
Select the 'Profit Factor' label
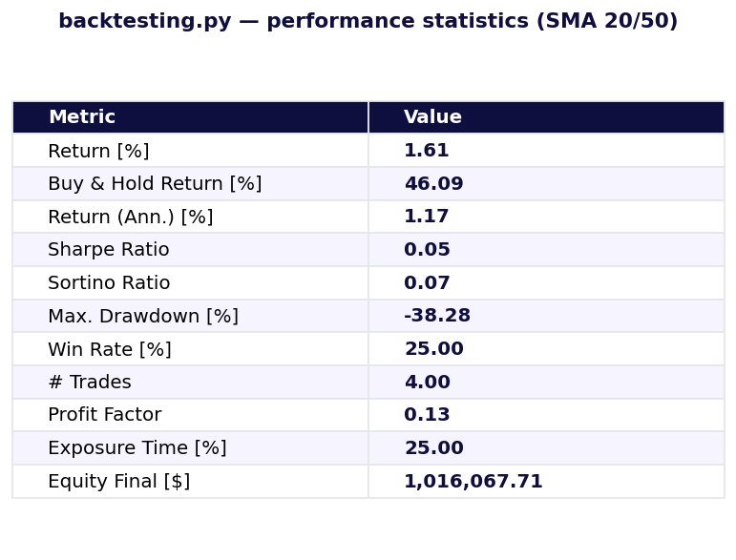click(x=105, y=415)
